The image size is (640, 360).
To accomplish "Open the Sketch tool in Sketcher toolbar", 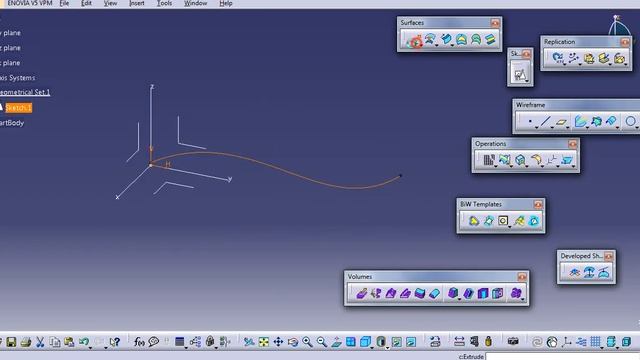I will point(519,75).
